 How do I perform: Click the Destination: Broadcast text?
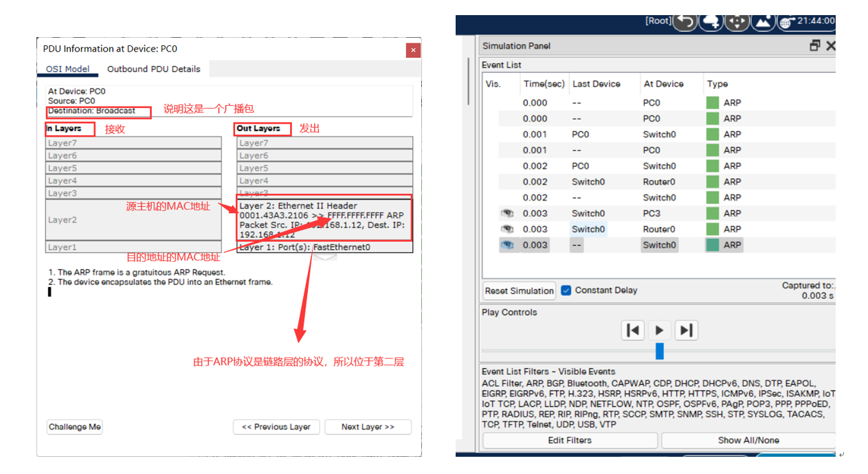[91, 111]
